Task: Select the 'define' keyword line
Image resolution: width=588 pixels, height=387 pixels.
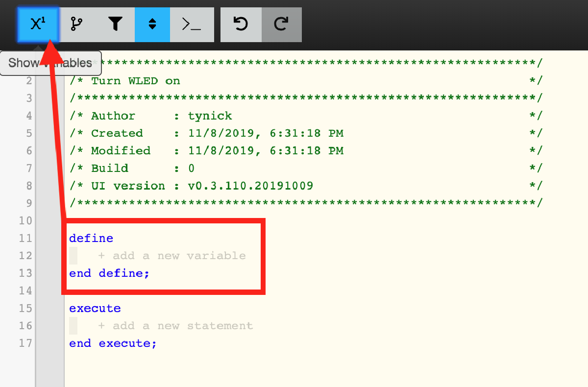Action: (91, 238)
